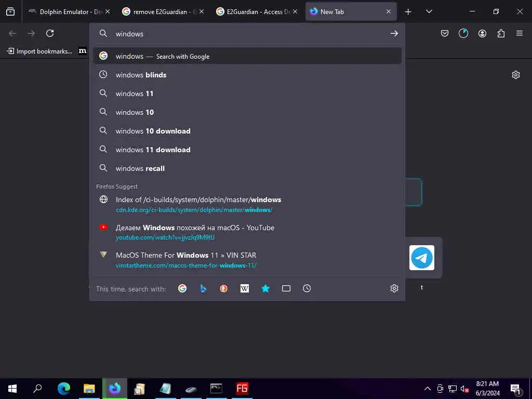
Task: Go back using the back arrow
Action: (x=12, y=33)
